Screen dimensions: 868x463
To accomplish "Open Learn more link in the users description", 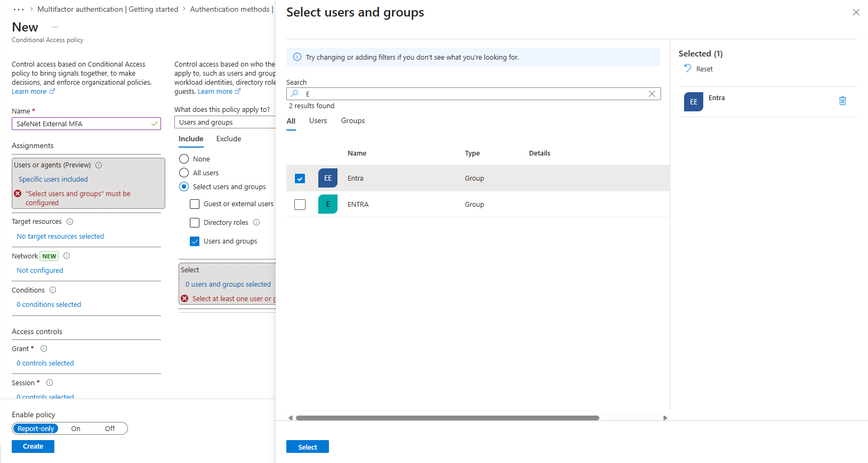I will coord(219,92).
